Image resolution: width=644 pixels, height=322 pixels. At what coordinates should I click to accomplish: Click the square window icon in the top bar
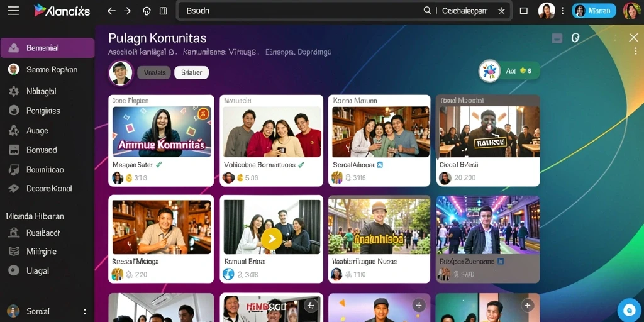click(524, 11)
